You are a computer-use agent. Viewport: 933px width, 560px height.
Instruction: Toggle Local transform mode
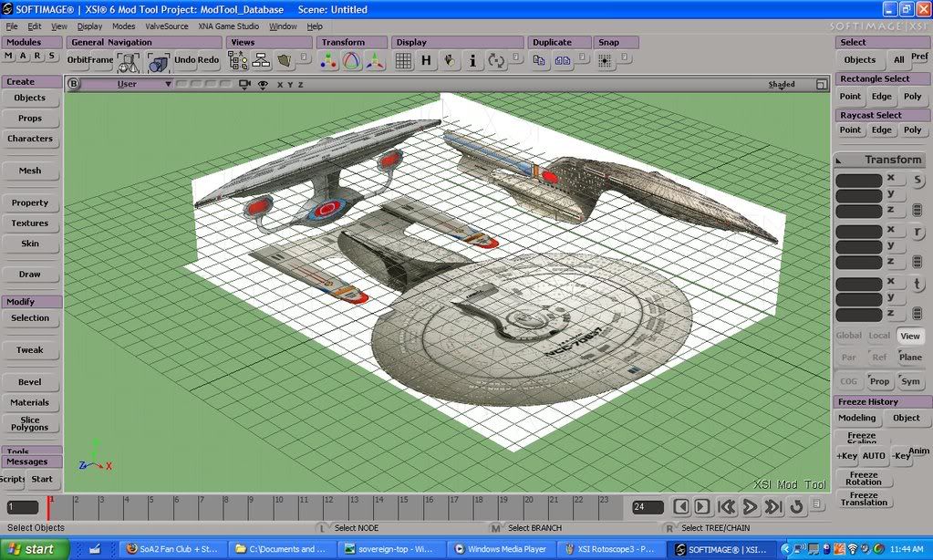[879, 336]
